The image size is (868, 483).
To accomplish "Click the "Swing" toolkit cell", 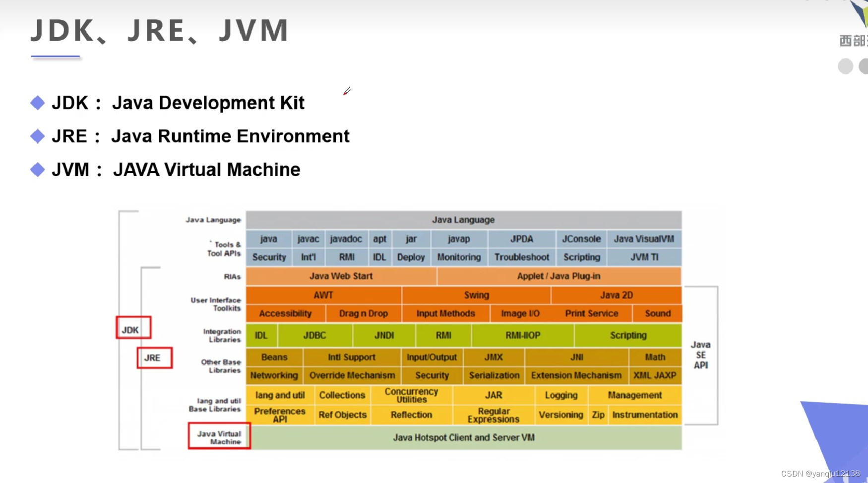I will pos(477,295).
